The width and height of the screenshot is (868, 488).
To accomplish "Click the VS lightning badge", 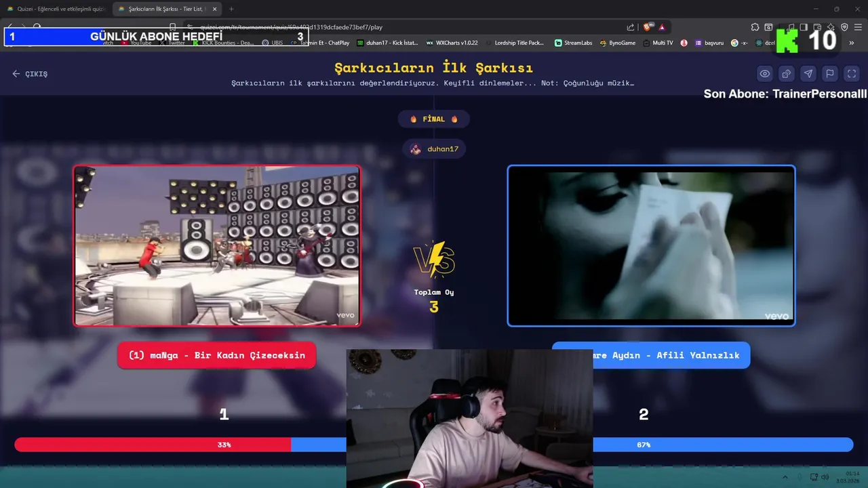I will click(x=434, y=260).
